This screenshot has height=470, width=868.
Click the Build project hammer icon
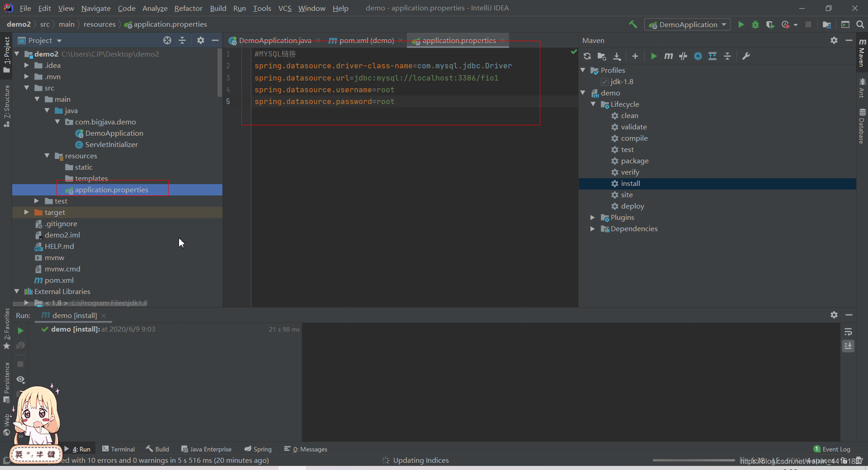click(x=633, y=24)
